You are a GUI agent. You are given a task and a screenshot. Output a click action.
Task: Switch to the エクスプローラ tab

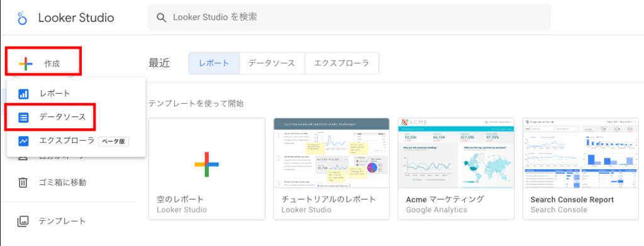pyautogui.click(x=341, y=64)
